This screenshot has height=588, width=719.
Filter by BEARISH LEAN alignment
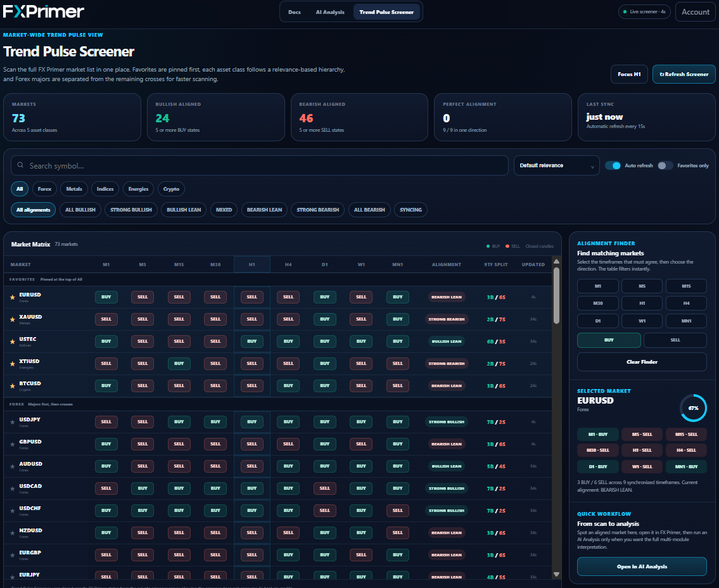click(x=264, y=210)
